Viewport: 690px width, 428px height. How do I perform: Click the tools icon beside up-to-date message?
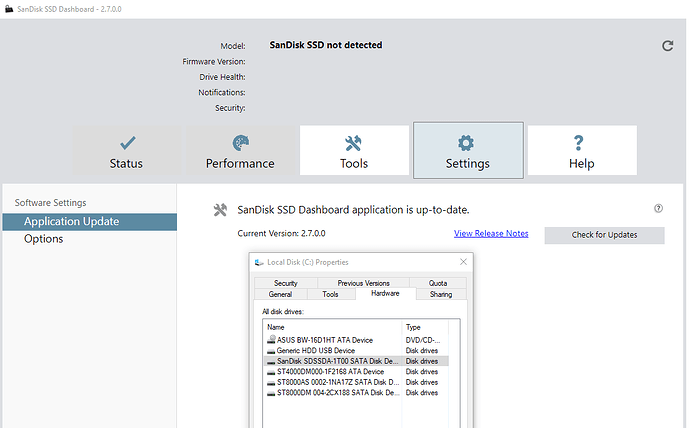[x=220, y=210]
